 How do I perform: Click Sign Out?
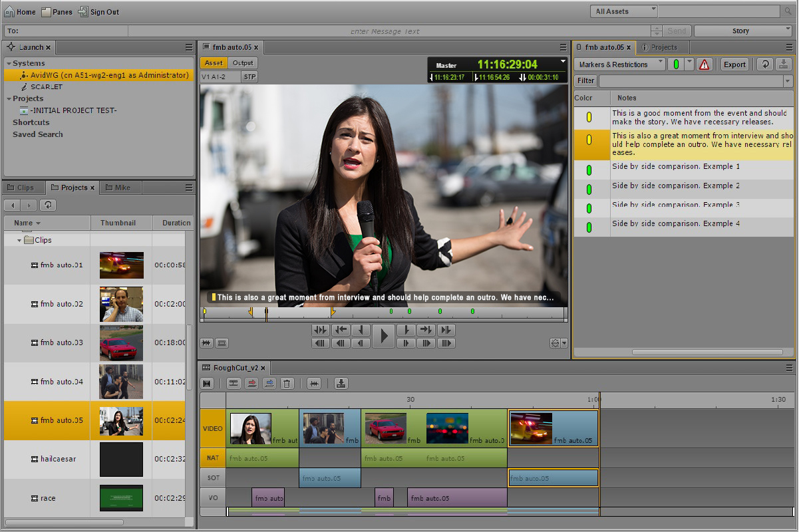pos(99,12)
